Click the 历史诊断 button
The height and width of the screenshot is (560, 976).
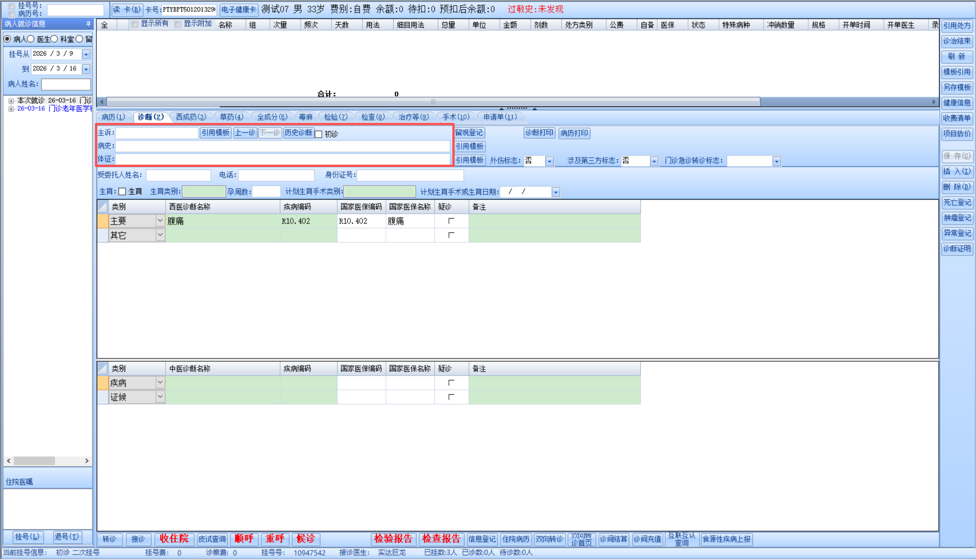pos(298,133)
